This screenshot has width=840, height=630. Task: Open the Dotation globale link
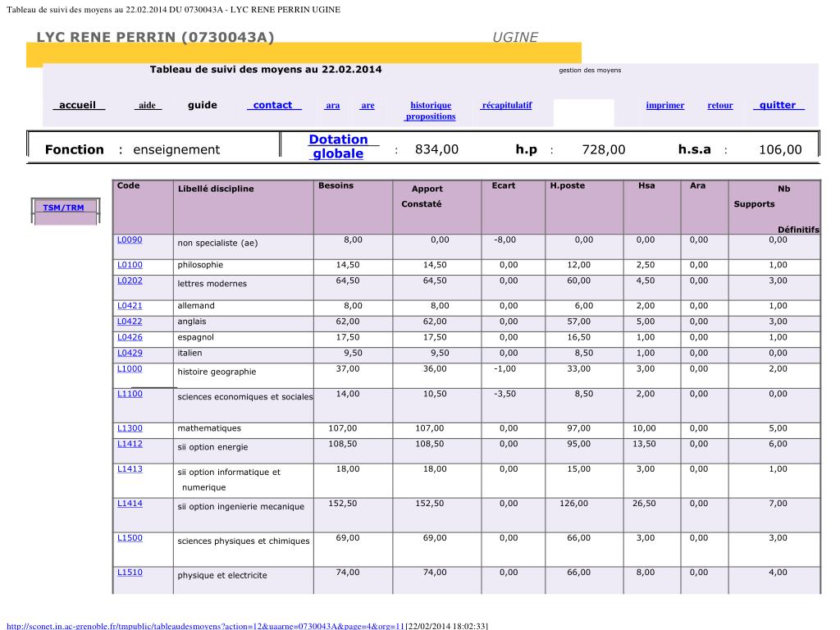338,146
